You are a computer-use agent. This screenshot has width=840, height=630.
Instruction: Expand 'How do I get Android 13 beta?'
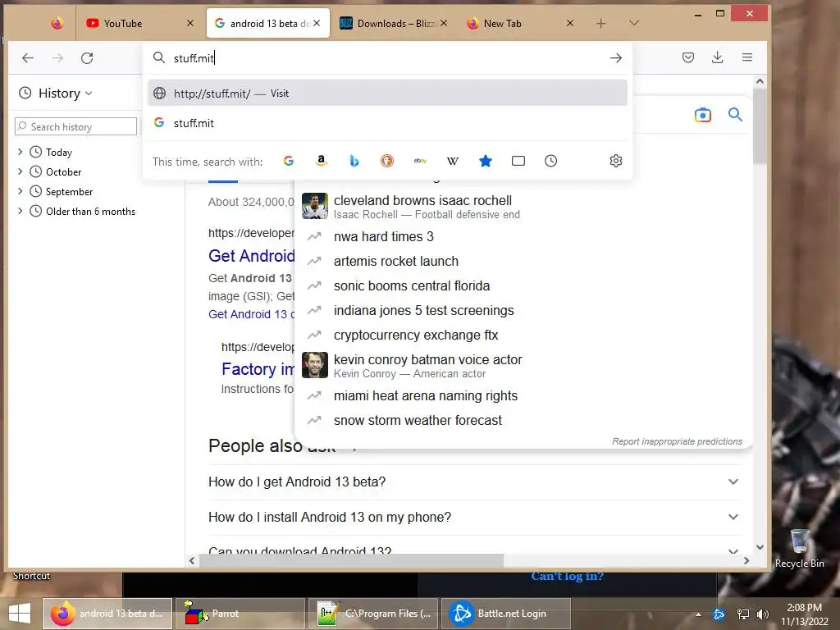[x=475, y=482]
